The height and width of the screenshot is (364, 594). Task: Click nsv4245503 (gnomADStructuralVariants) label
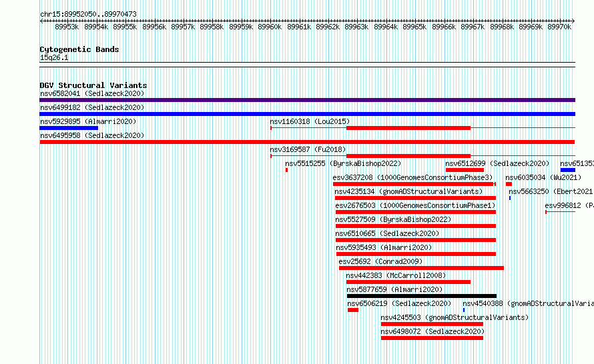tap(455, 317)
